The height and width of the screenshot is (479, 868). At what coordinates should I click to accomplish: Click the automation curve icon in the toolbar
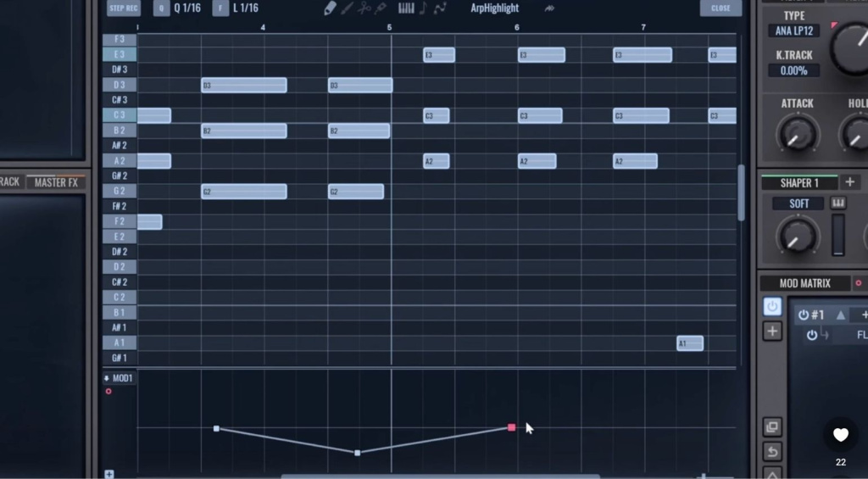[440, 8]
